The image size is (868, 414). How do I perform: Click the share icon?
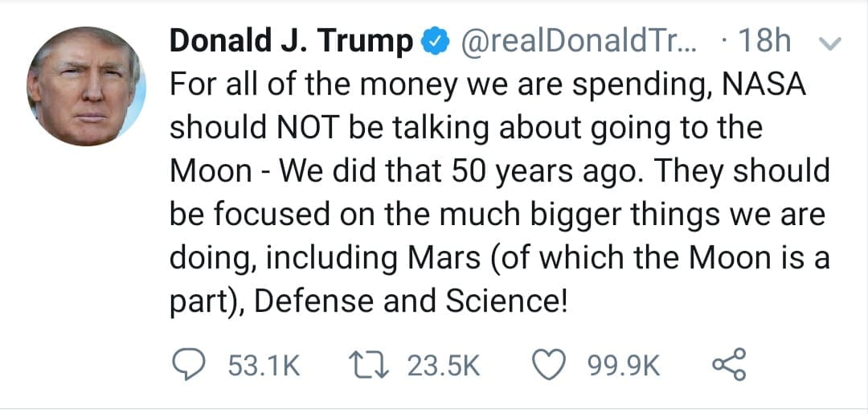click(x=730, y=364)
